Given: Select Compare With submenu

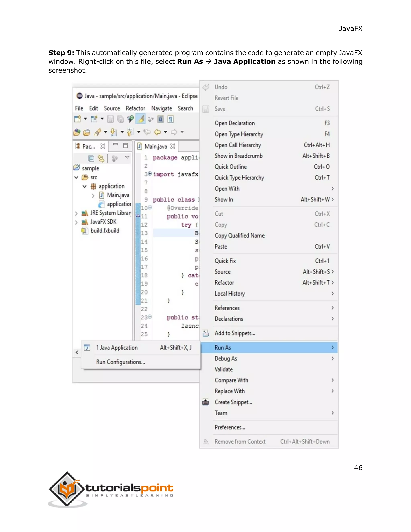Looking at the screenshot, I should point(269,380).
